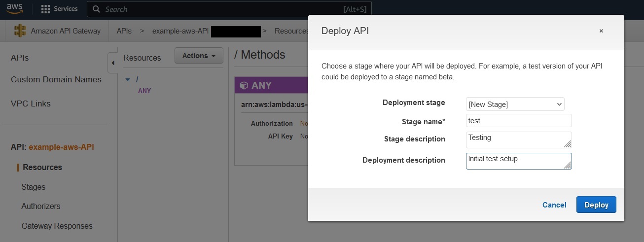
Task: Open Authorizers in API navigation
Action: (41, 206)
